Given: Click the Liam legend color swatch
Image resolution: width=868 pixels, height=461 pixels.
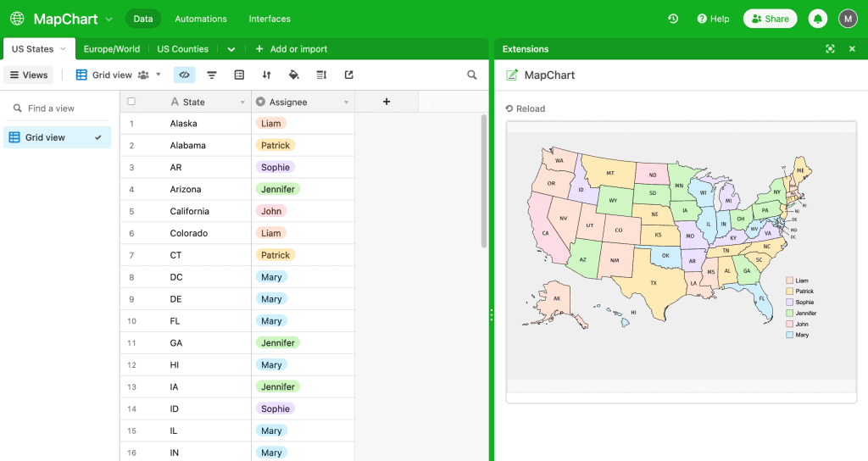Looking at the screenshot, I should click(x=790, y=280).
